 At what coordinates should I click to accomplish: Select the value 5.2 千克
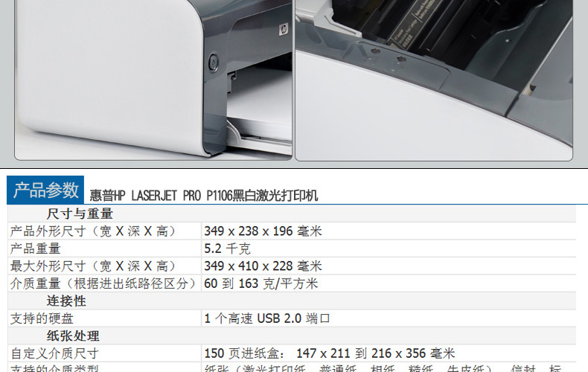pos(227,248)
